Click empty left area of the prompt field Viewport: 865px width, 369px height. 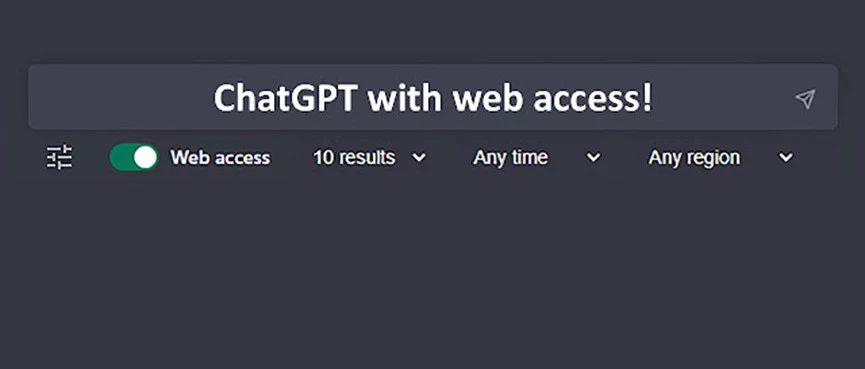click(121, 98)
